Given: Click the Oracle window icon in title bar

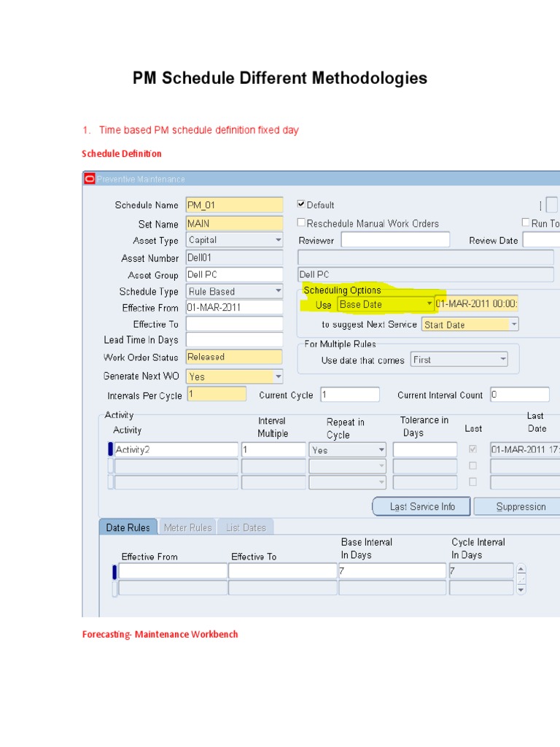Looking at the screenshot, I should 90,179.
